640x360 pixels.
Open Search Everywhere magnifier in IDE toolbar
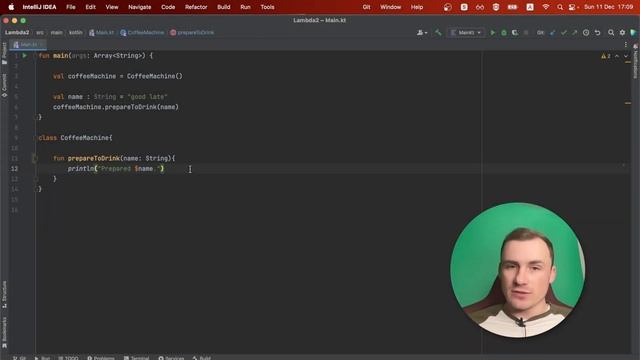tap(611, 33)
